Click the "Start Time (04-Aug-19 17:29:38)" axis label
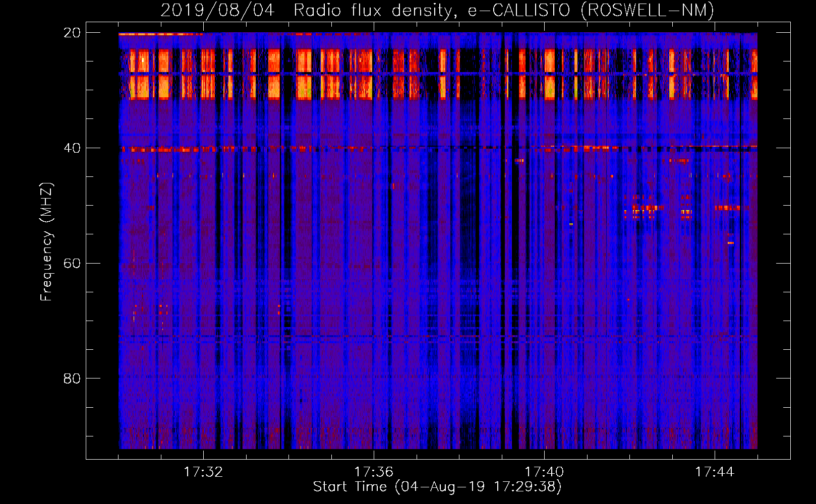The height and width of the screenshot is (504, 816). 437,486
